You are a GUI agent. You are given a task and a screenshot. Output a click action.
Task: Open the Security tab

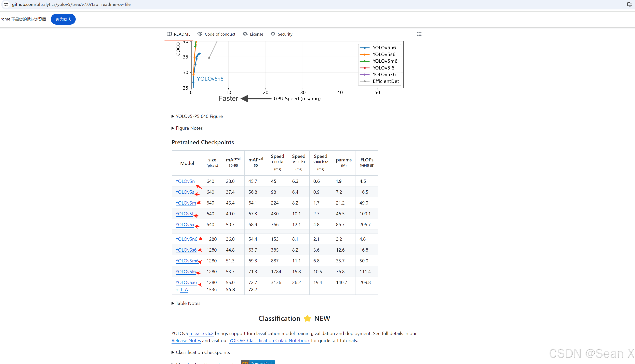tap(281, 34)
